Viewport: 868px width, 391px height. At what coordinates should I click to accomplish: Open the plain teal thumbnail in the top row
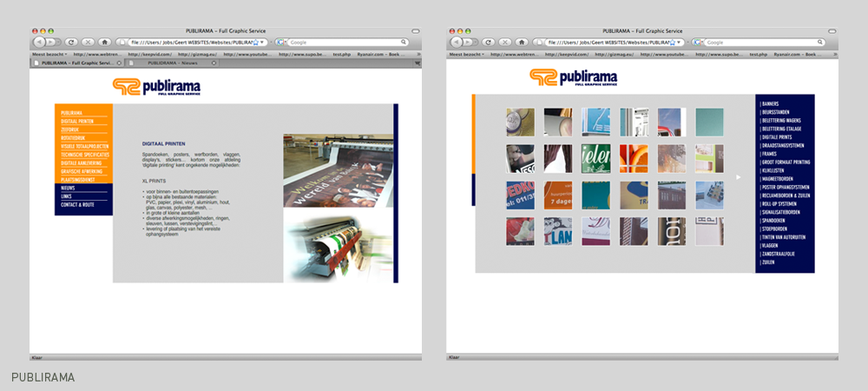click(x=710, y=122)
